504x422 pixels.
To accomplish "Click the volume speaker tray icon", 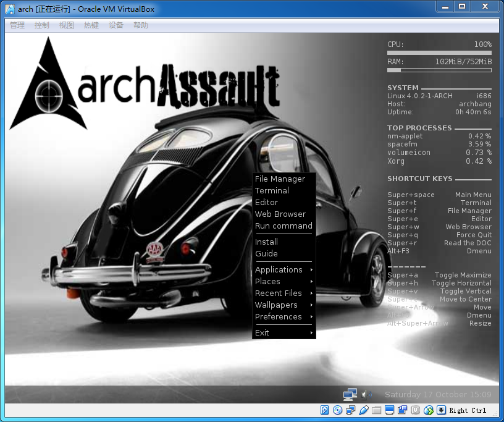I will pos(366,394).
